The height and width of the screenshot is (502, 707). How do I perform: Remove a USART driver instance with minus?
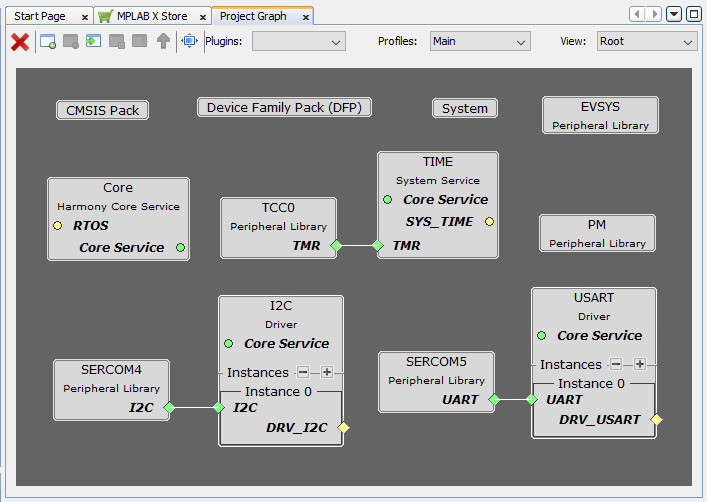point(616,364)
